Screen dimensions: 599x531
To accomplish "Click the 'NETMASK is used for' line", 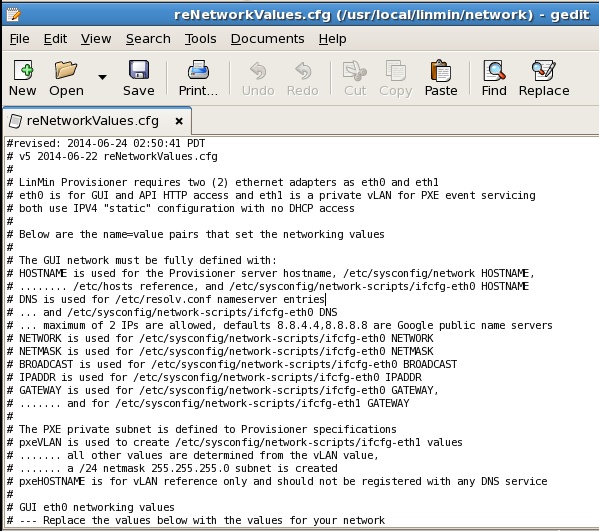I will point(220,351).
